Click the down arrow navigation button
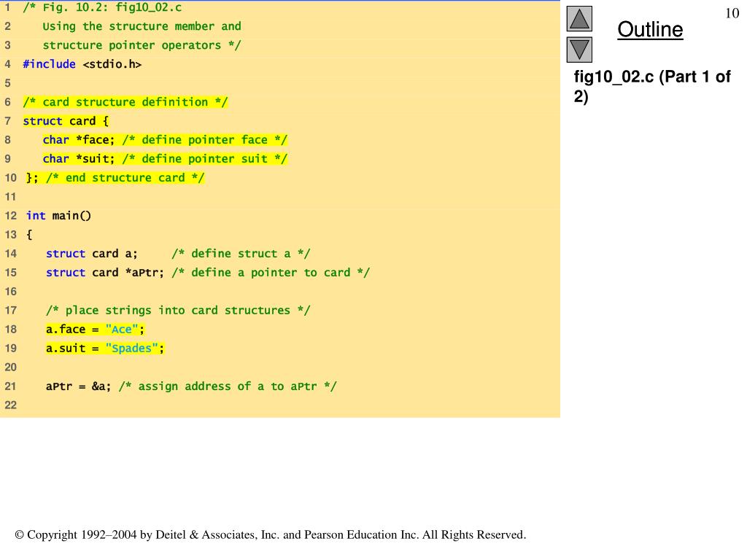Screen dimensions: 747x560 (x=579, y=50)
